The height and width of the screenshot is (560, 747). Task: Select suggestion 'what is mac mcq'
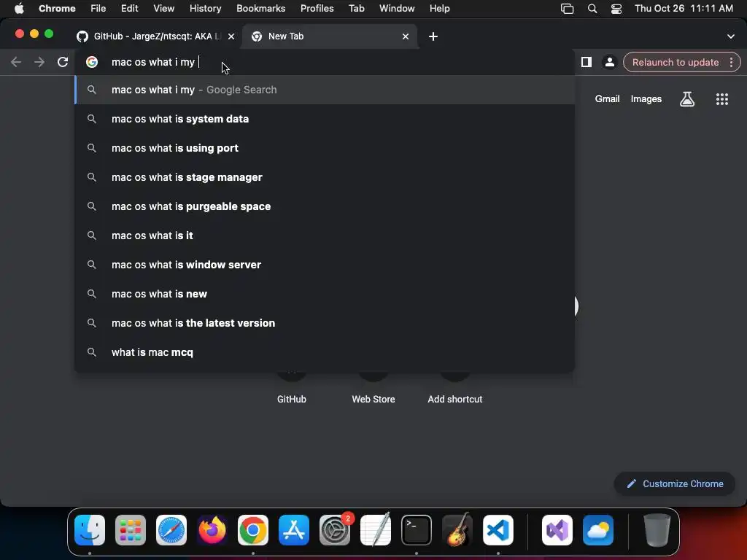(325, 352)
